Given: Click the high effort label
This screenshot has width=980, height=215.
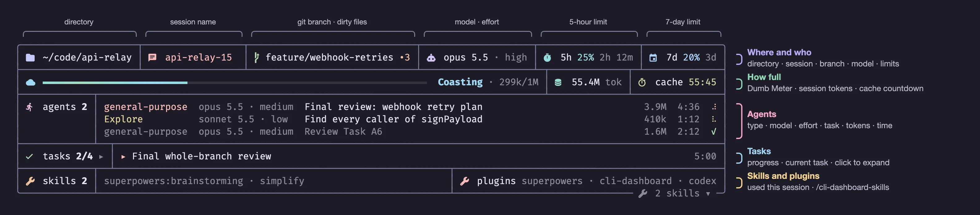Looking at the screenshot, I should pos(516,57).
